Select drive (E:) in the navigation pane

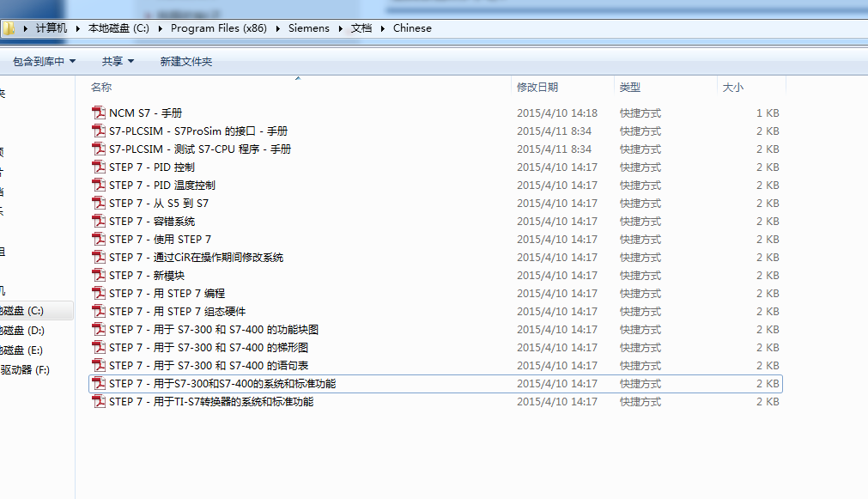[x=22, y=350]
